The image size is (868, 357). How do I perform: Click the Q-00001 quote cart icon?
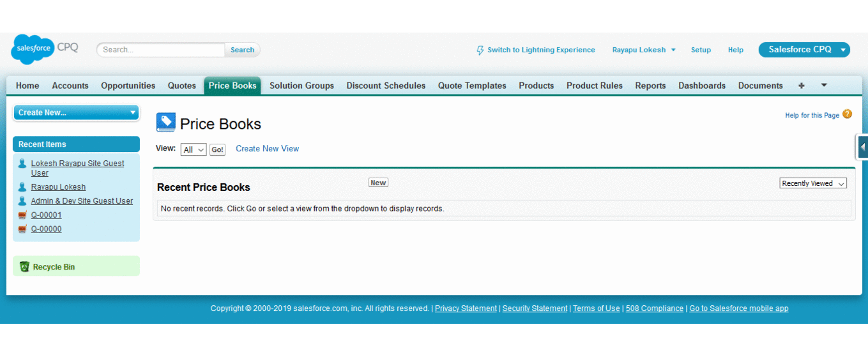[x=22, y=215]
